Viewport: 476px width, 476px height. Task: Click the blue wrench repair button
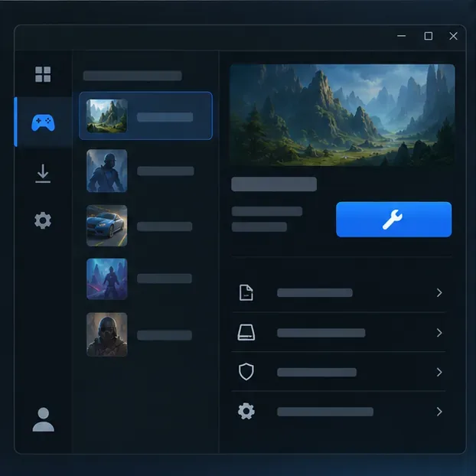393,219
